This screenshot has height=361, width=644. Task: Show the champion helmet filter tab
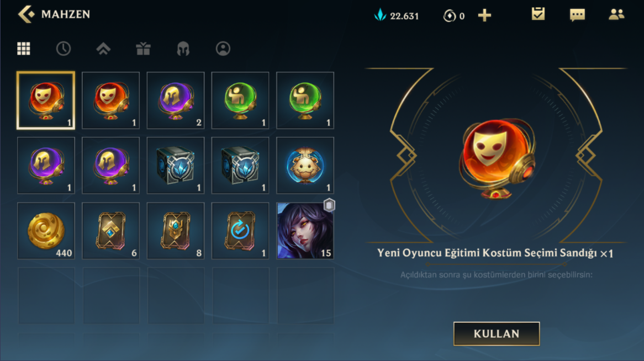pos(183,49)
